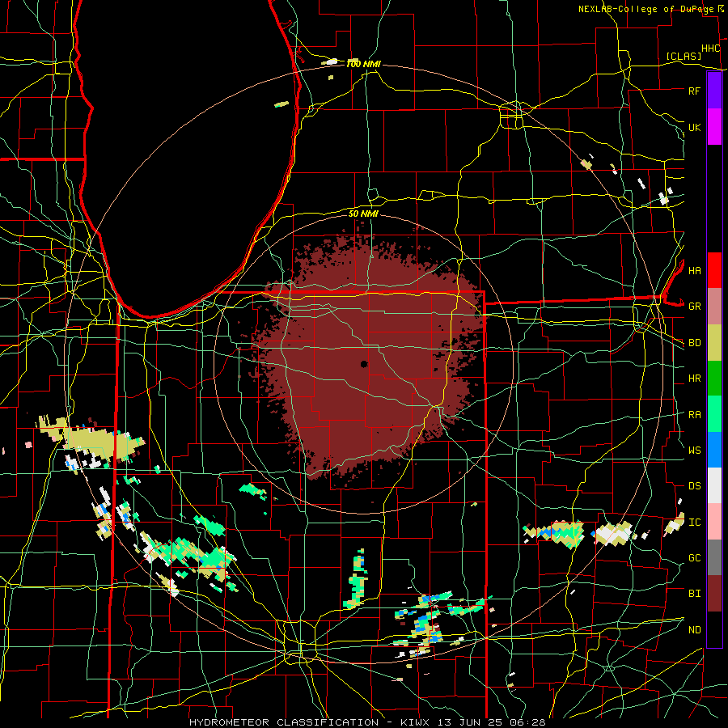Click the "RF" legend label
The width and height of the screenshot is (728, 728).
click(x=694, y=91)
